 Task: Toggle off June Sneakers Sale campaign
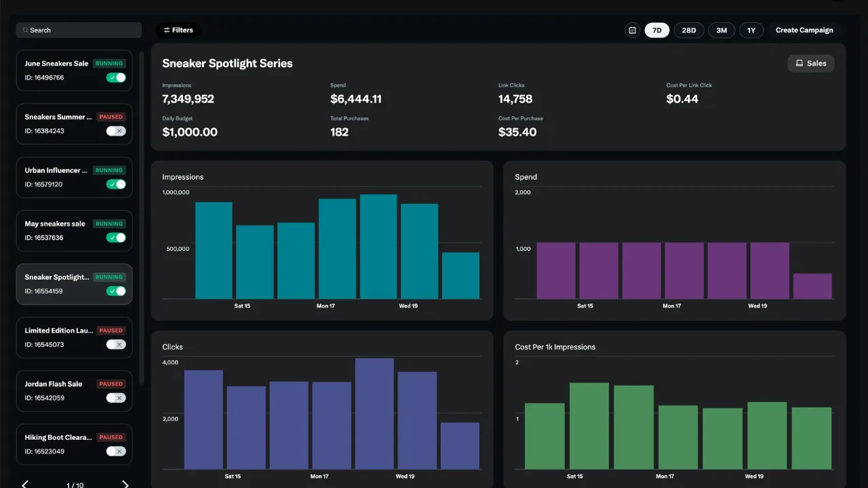point(116,78)
